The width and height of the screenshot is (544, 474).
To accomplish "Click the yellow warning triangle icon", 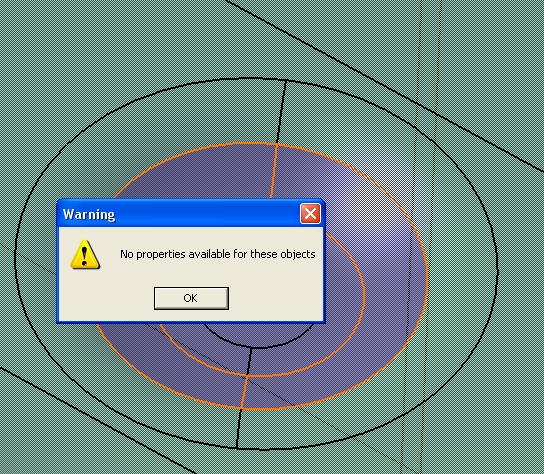I will coord(85,254).
